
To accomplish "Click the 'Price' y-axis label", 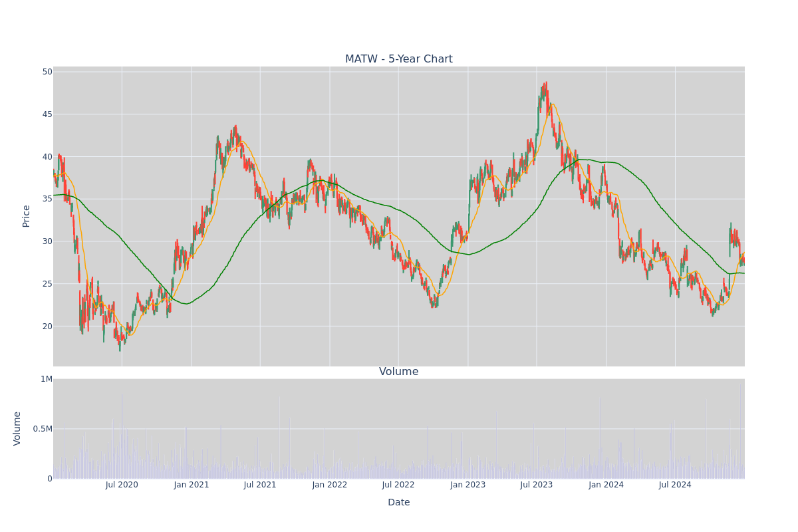I will (x=27, y=216).
